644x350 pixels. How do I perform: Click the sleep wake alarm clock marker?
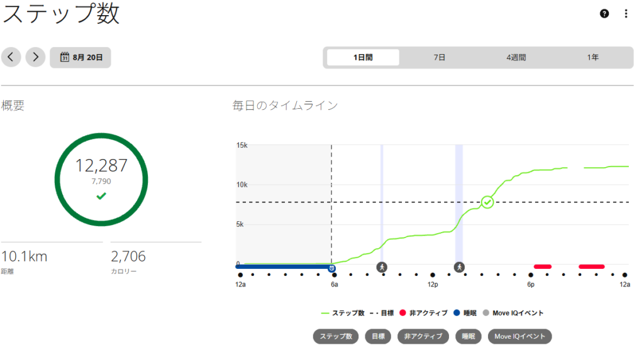click(331, 268)
